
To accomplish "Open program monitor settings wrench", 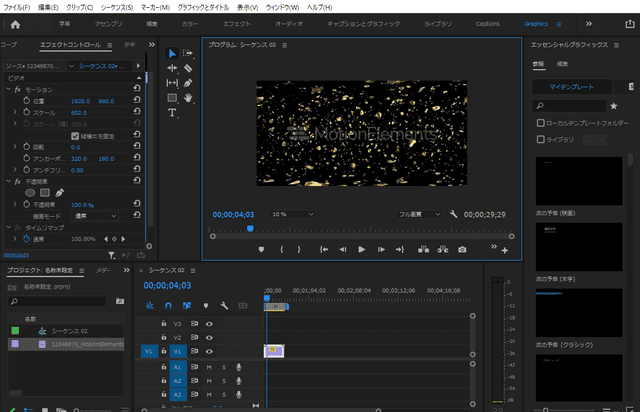I will tap(453, 214).
